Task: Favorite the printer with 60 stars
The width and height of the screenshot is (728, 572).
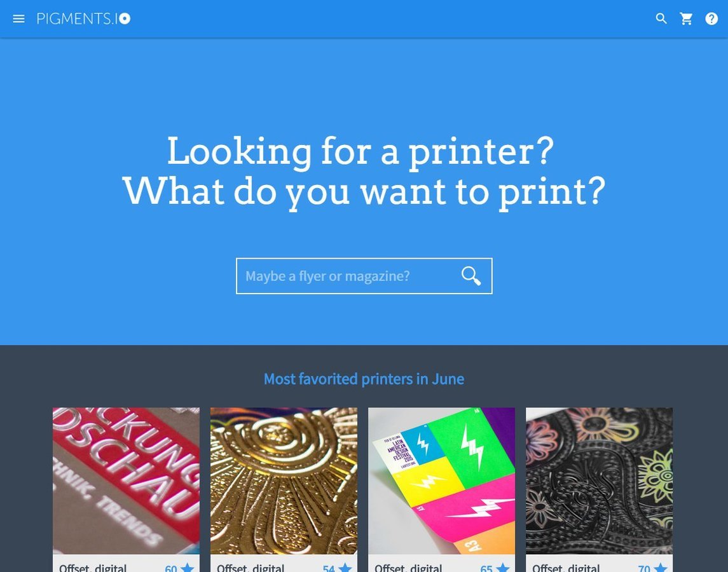Action: (188, 568)
